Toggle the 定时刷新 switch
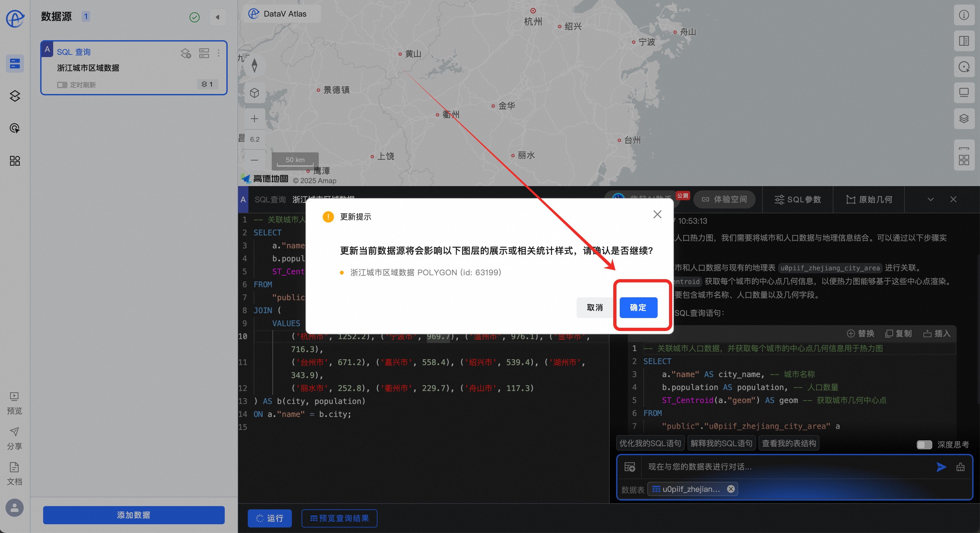 pyautogui.click(x=62, y=85)
